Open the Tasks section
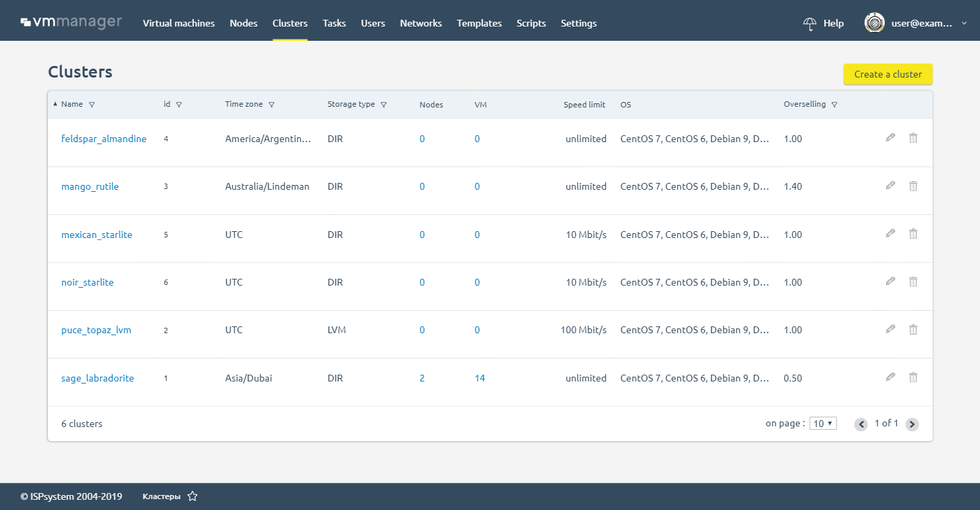This screenshot has width=980, height=510. (334, 23)
